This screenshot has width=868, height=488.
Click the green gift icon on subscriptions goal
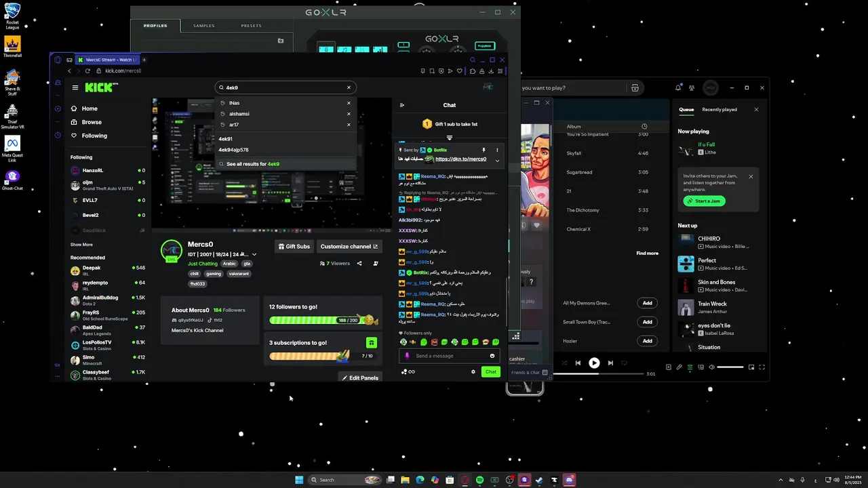point(371,343)
